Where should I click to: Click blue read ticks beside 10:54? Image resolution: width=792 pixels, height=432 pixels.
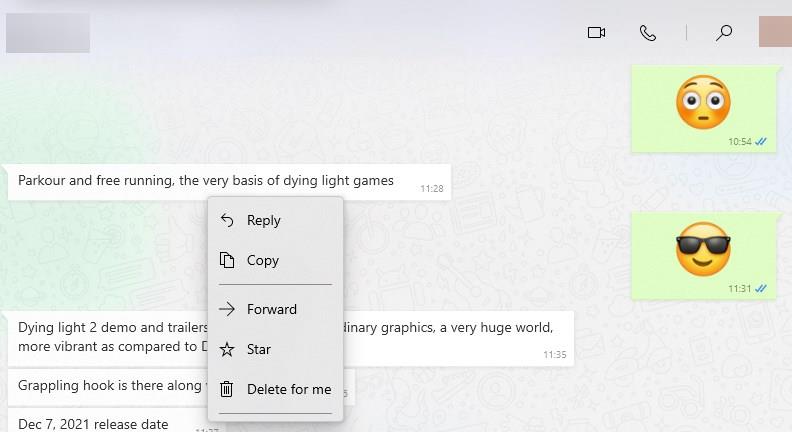click(x=761, y=142)
